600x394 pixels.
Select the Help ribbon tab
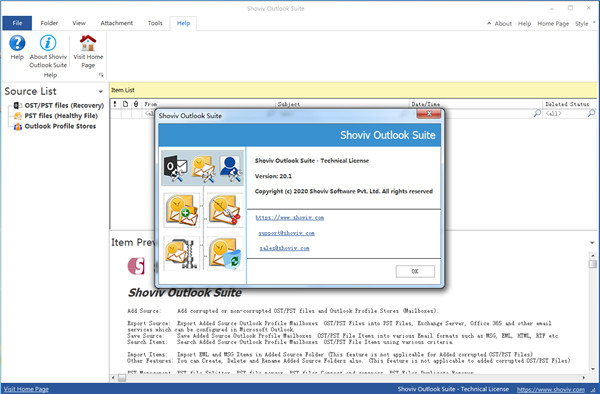[x=183, y=23]
